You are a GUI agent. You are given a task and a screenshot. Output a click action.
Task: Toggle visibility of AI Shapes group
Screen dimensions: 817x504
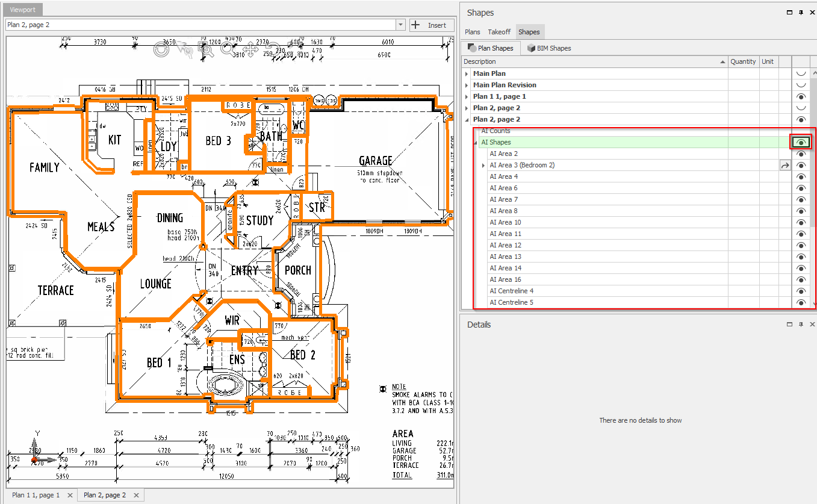(x=801, y=142)
